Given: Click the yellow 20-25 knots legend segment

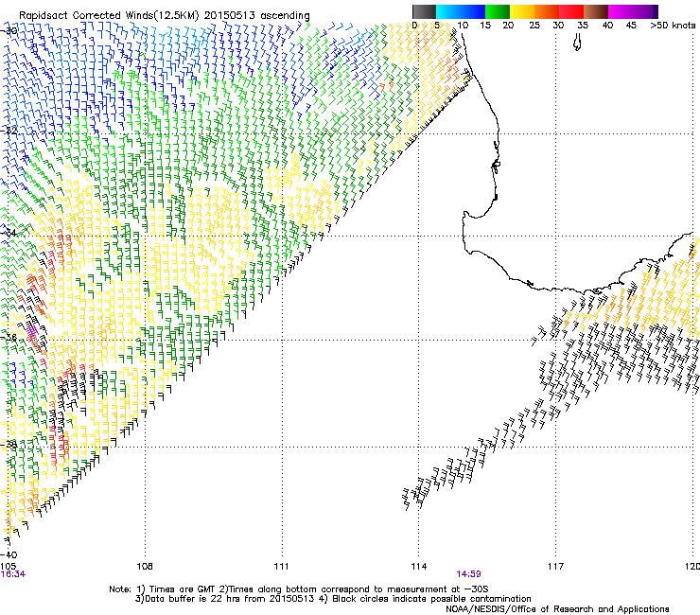Looking at the screenshot, I should point(522,11).
